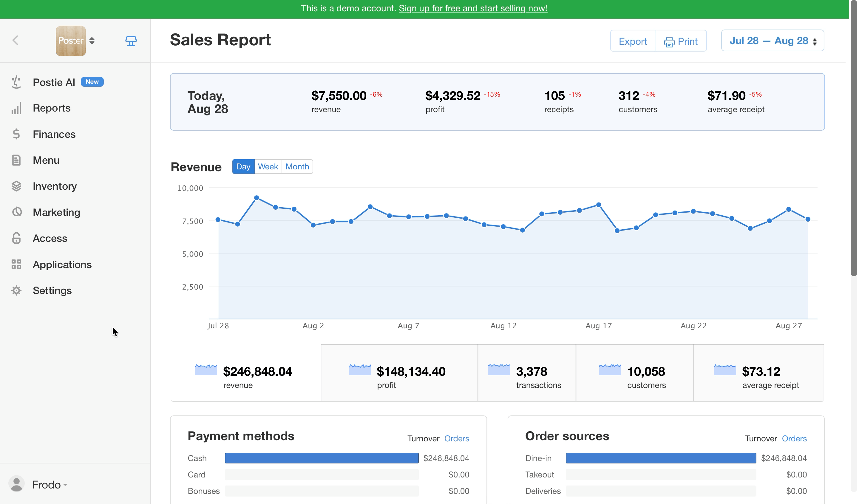Switch revenue chart to Week view
Viewport: 859px width, 504px height.
coord(268,166)
